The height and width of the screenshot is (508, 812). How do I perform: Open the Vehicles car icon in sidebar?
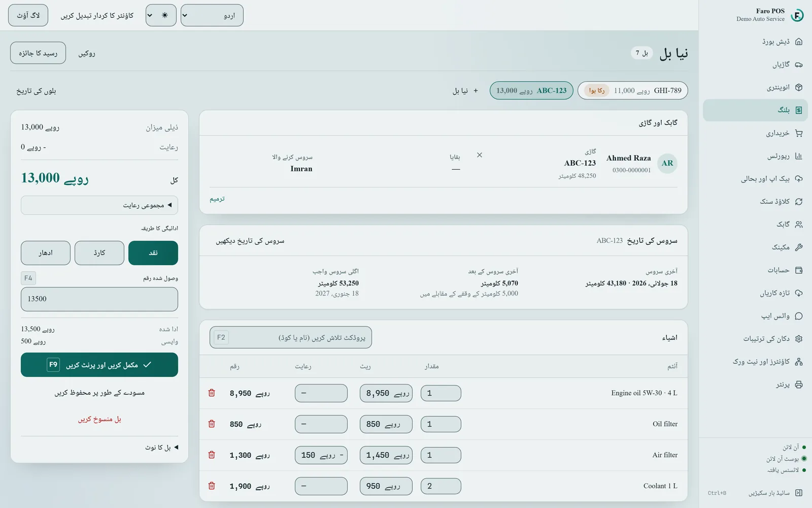click(x=799, y=65)
